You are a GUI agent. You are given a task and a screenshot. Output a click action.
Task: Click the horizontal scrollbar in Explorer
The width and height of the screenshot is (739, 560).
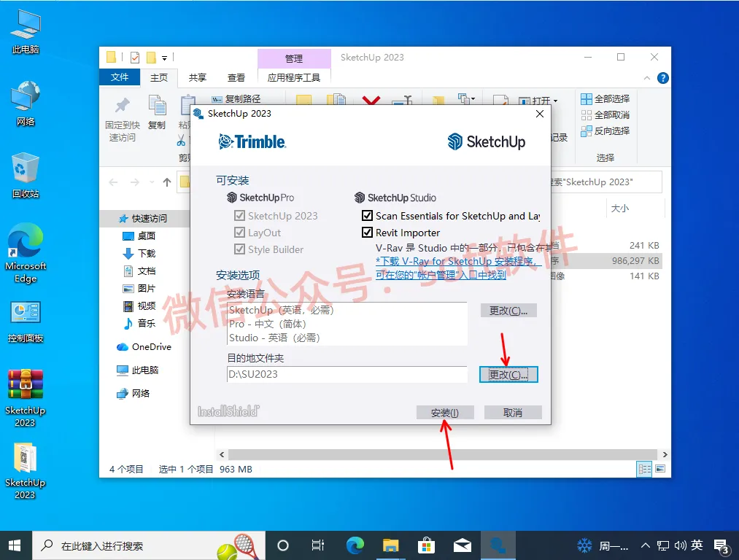(x=441, y=454)
